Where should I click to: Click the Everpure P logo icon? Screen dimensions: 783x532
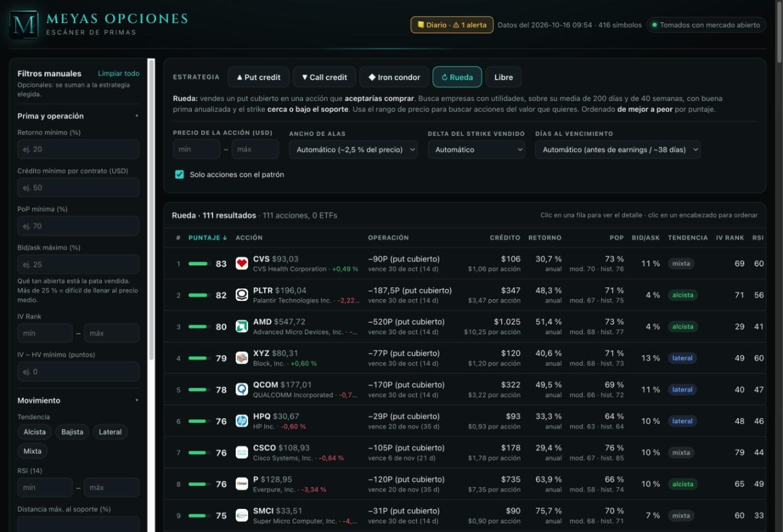242,484
